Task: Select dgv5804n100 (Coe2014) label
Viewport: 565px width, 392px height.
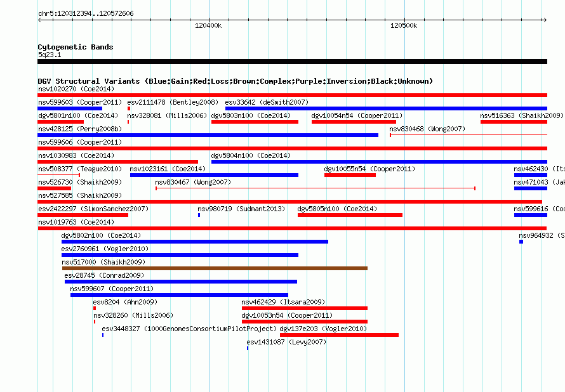Action: tap(251, 155)
